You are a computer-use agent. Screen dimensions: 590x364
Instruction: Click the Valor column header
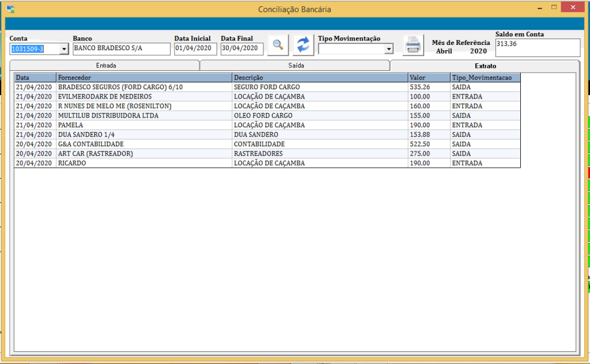click(x=428, y=77)
